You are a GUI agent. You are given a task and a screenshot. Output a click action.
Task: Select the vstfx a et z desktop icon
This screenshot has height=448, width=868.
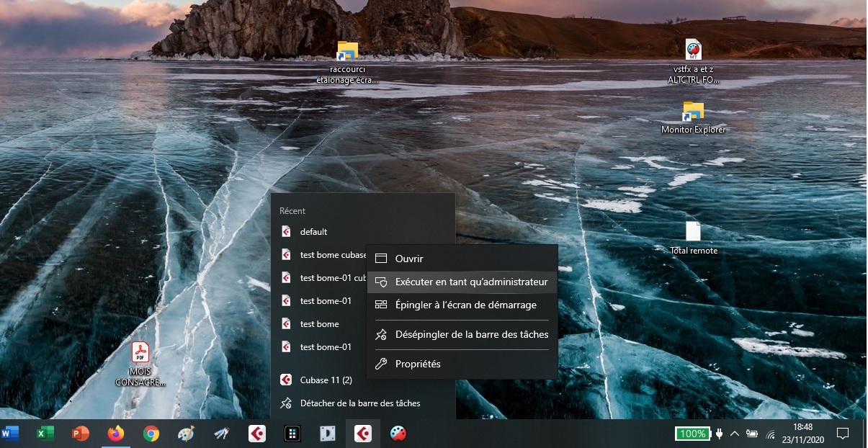pyautogui.click(x=692, y=62)
